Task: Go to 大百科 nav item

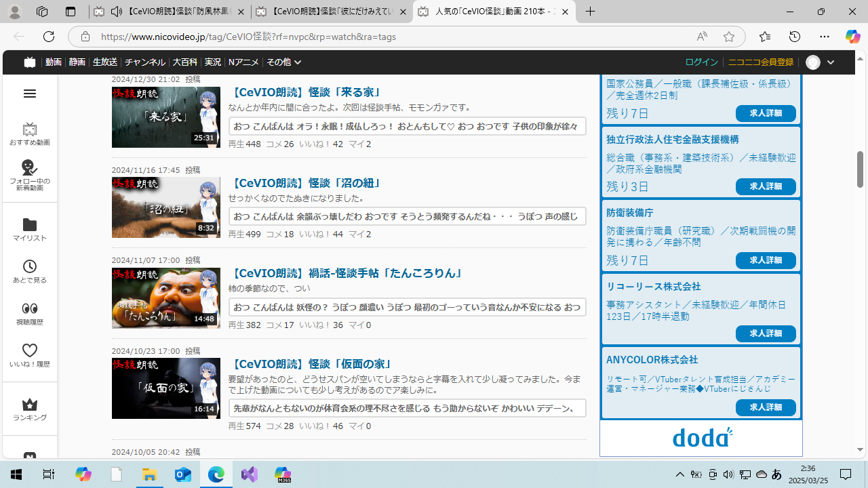Action: pos(184,62)
